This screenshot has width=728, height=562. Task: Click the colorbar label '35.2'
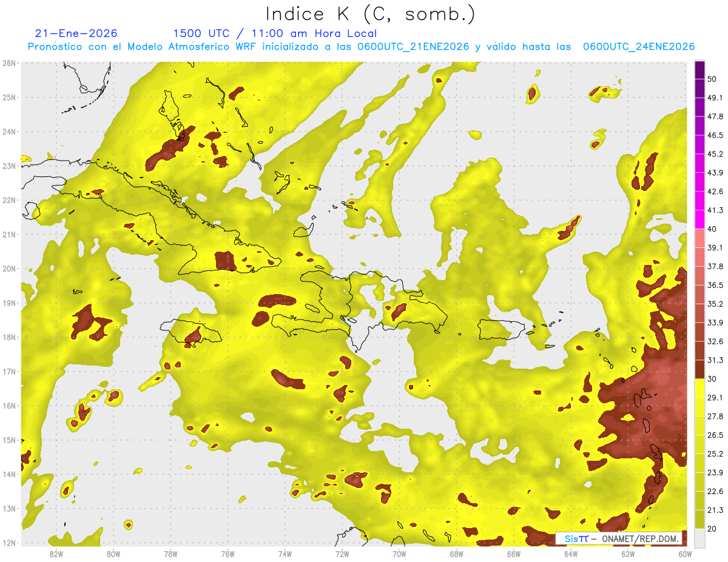[715, 304]
